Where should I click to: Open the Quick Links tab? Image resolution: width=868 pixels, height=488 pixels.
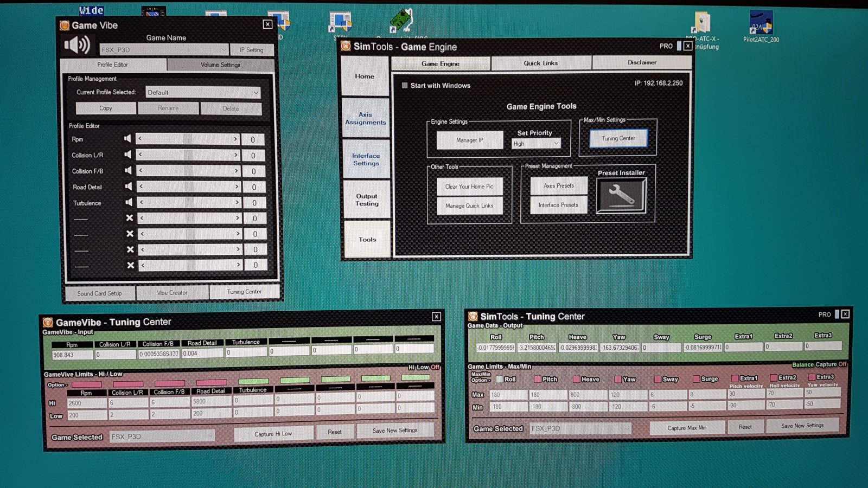[x=541, y=63]
